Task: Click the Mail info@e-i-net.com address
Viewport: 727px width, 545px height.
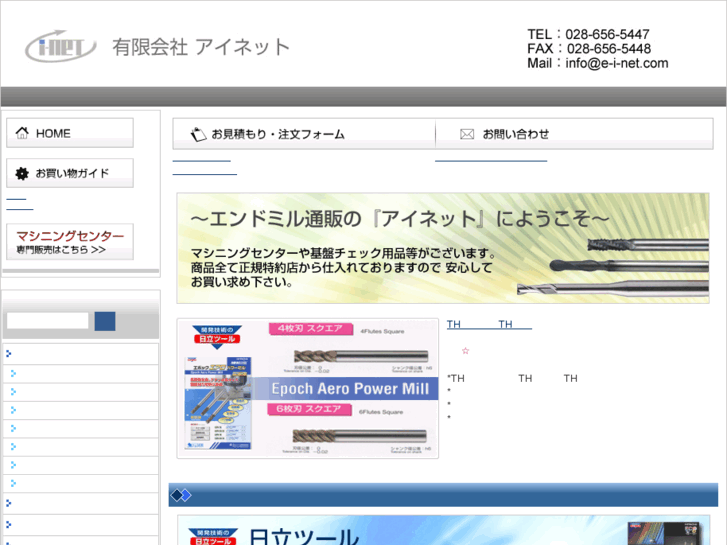Action: coord(598,63)
